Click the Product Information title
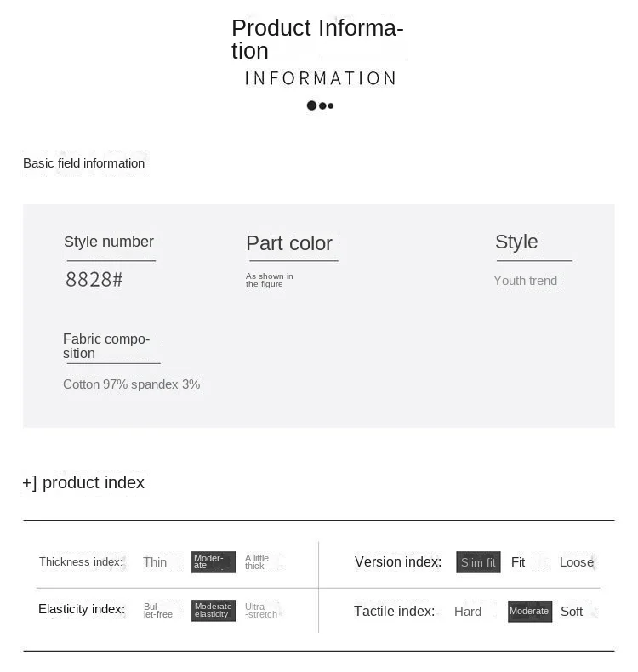The height and width of the screenshot is (672, 638). click(317, 39)
